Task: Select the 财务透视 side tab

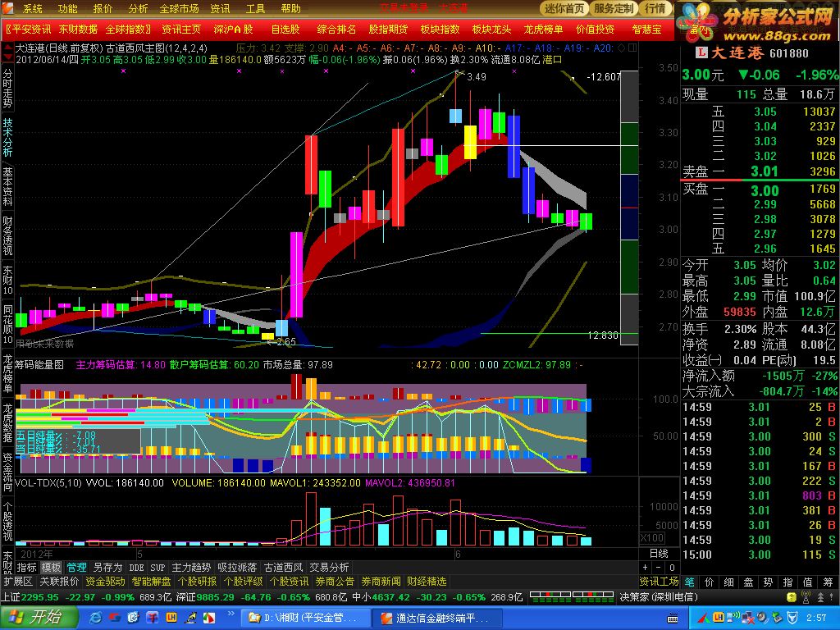Action: pos(7,235)
